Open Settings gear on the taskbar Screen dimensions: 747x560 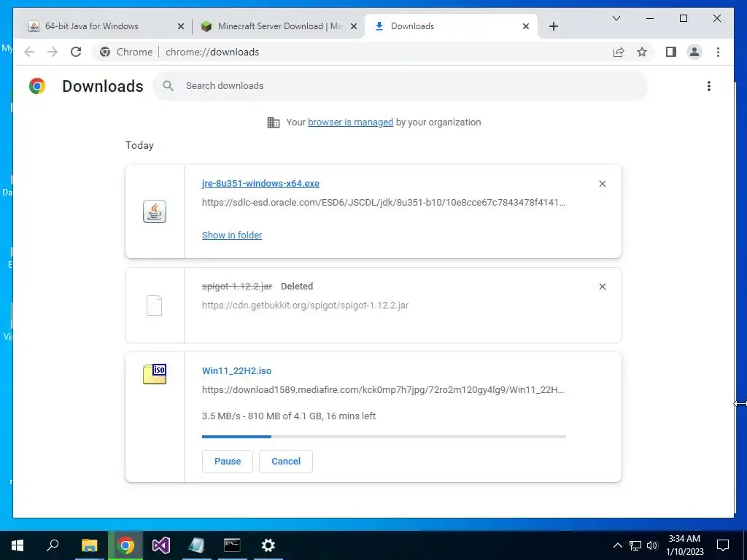268,545
